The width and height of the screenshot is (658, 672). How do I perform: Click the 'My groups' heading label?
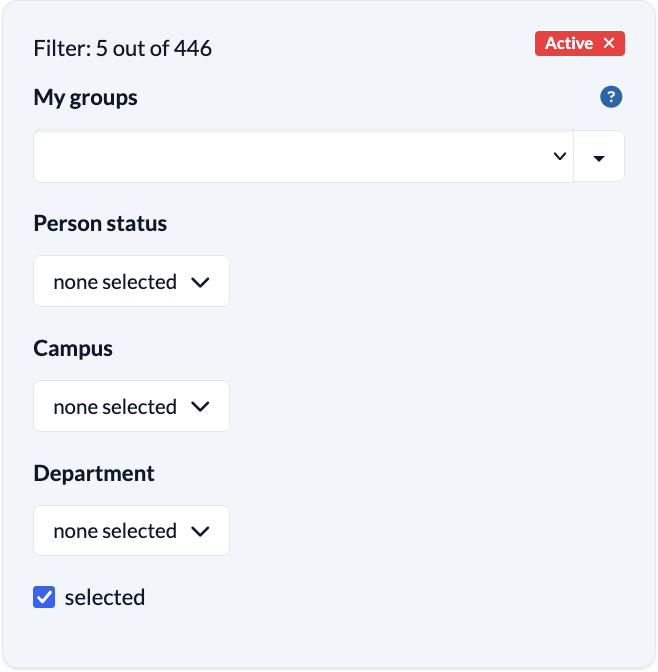click(86, 98)
